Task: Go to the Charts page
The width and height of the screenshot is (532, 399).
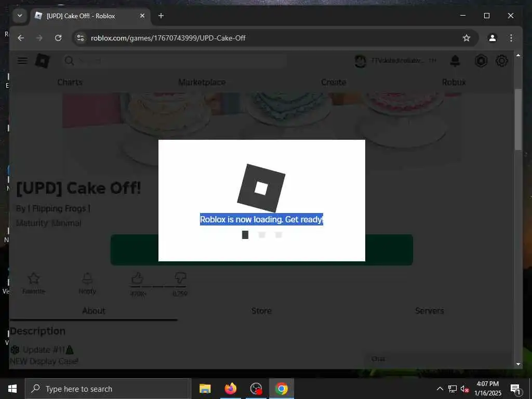Action: [70, 82]
